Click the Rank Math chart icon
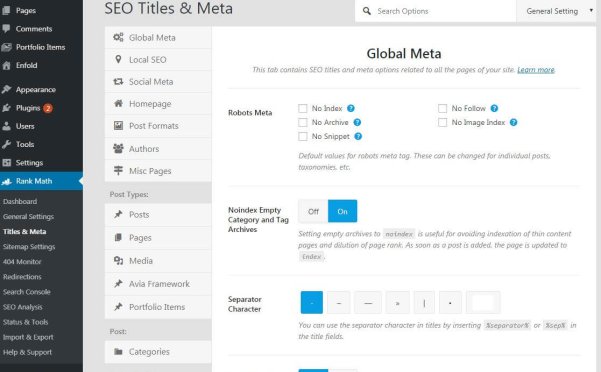Image resolution: width=601 pixels, height=372 pixels. click(7, 182)
